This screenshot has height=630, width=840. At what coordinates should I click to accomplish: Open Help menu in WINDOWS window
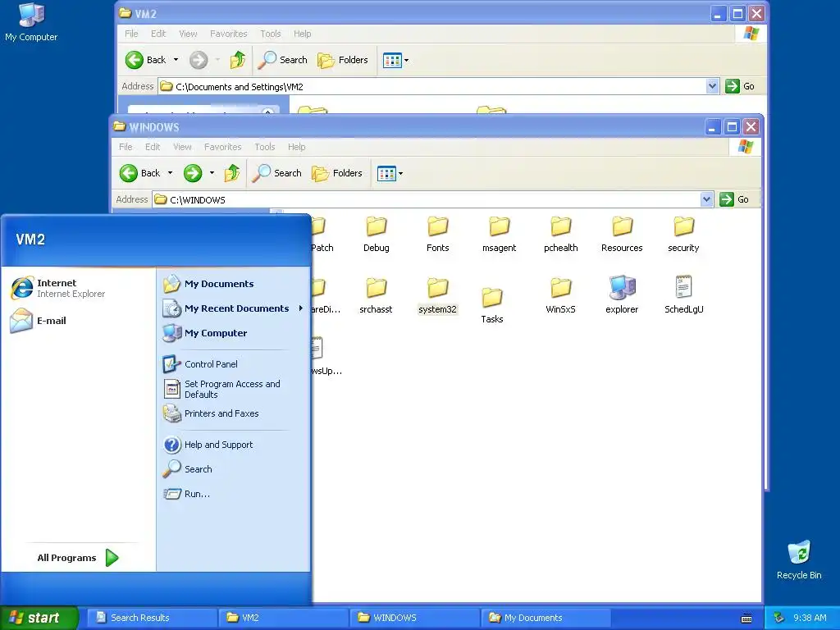(296, 147)
